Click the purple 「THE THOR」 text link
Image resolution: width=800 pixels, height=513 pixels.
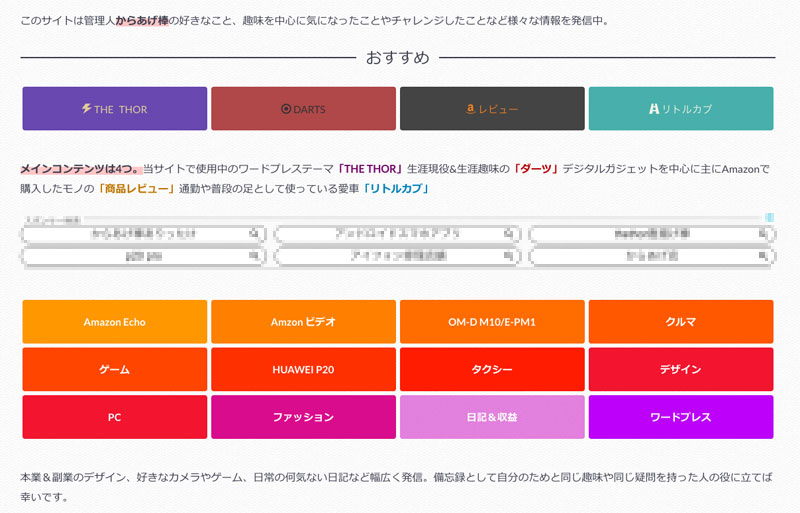[x=370, y=169]
